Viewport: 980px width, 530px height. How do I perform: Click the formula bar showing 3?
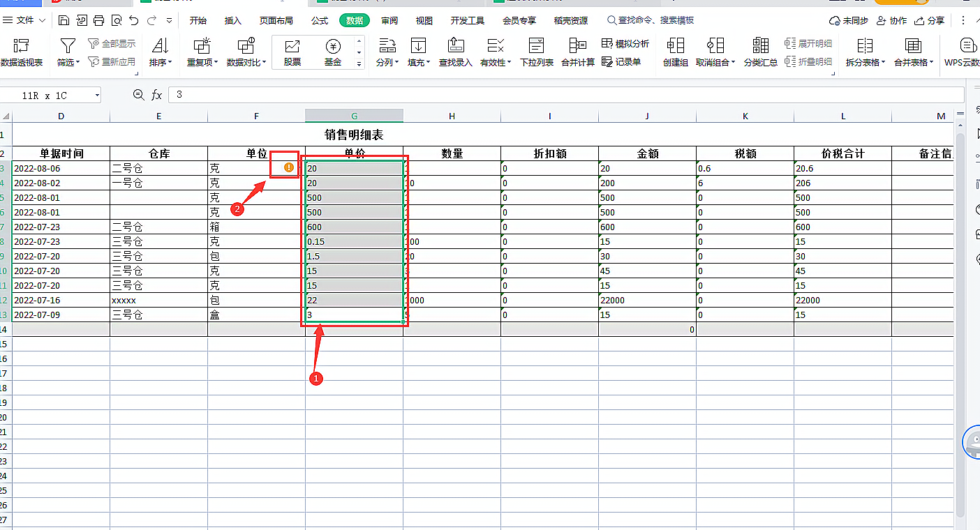click(567, 95)
